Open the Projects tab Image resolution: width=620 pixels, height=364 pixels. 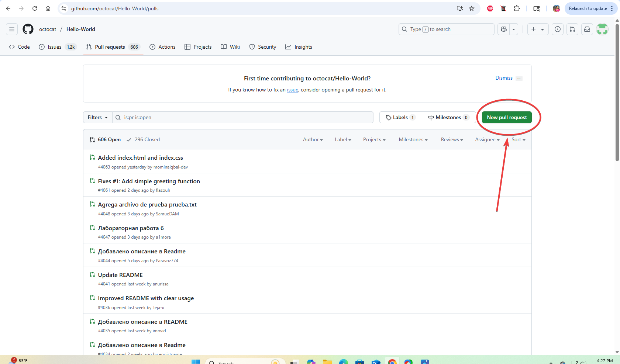[x=198, y=47]
